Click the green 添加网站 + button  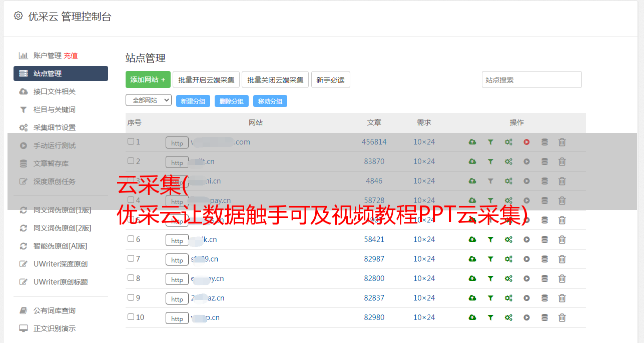(x=148, y=79)
